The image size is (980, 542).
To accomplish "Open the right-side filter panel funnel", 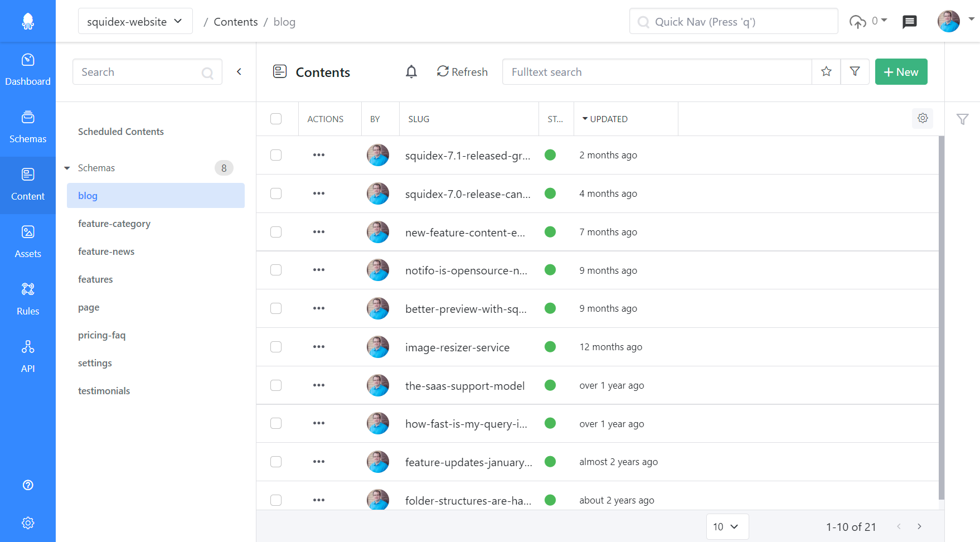I will [x=962, y=119].
